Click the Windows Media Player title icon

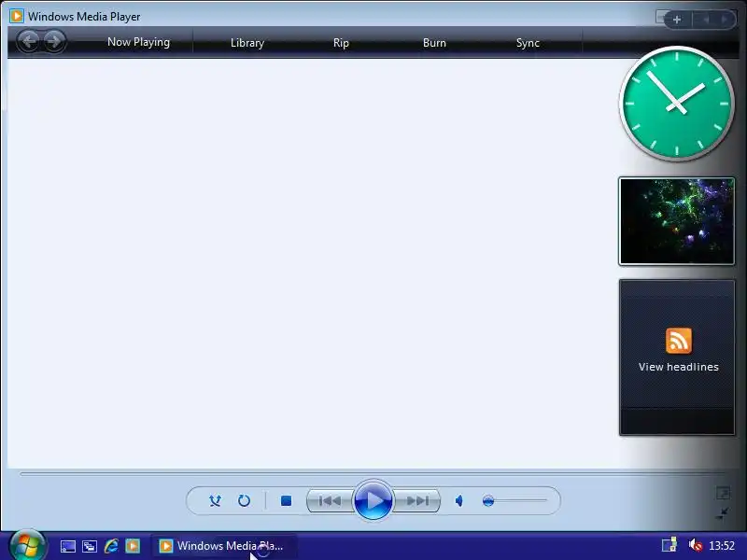coord(17,16)
